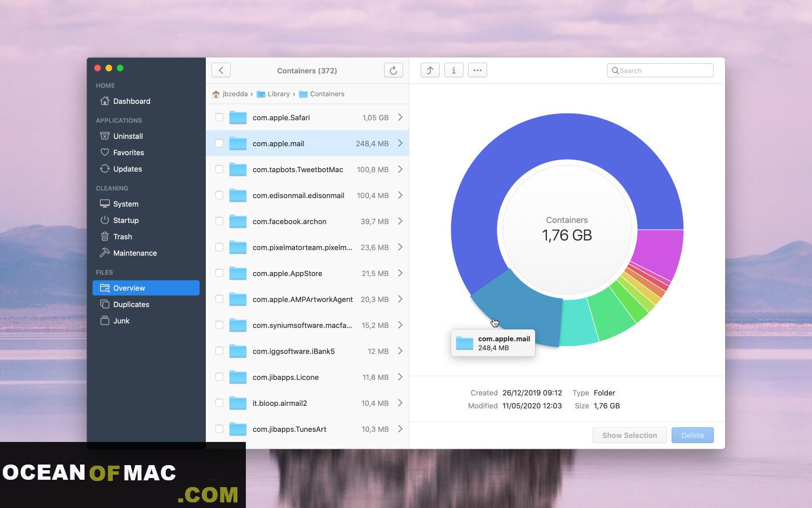Click the com.apple.AppStore folder icon
This screenshot has width=812, height=508.
(238, 273)
